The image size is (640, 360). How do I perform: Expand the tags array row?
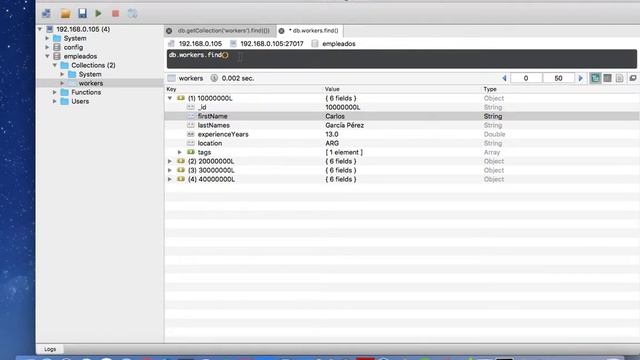180,152
